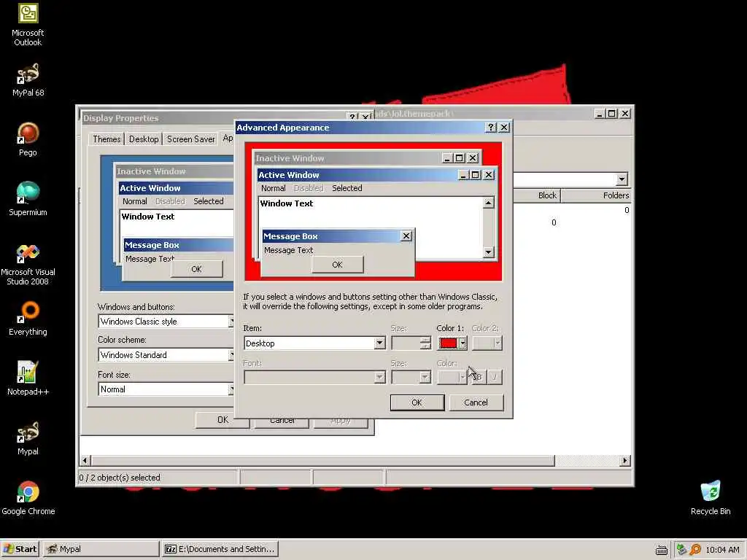Switch to the Screen Saver tab
The height and width of the screenshot is (560, 747).
[x=190, y=139]
